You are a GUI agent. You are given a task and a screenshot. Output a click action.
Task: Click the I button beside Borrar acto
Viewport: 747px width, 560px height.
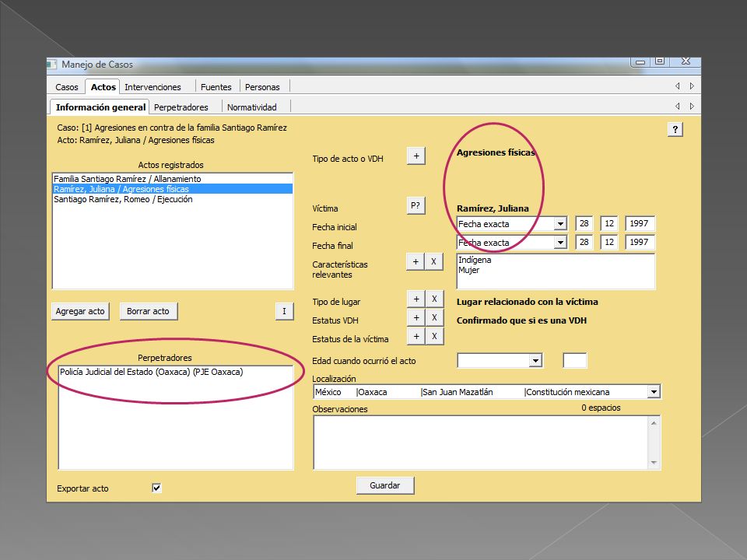(x=285, y=311)
